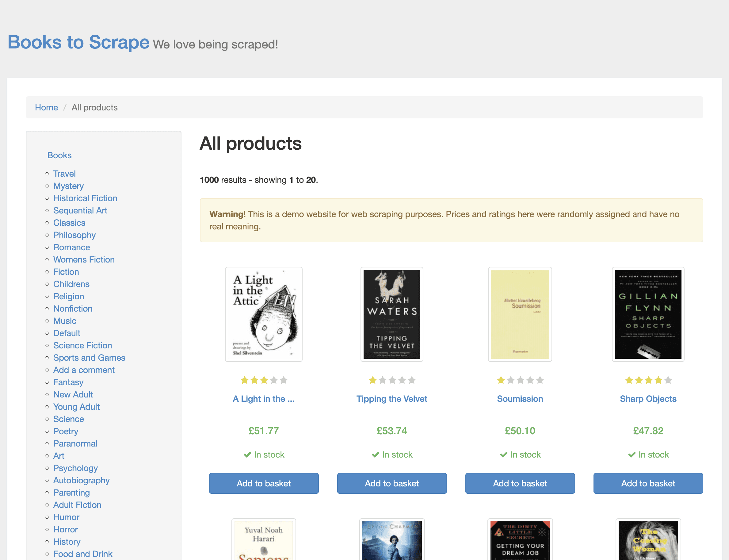Click star rating under A Light in the Attic
This screenshot has width=729, height=560.
click(x=264, y=380)
